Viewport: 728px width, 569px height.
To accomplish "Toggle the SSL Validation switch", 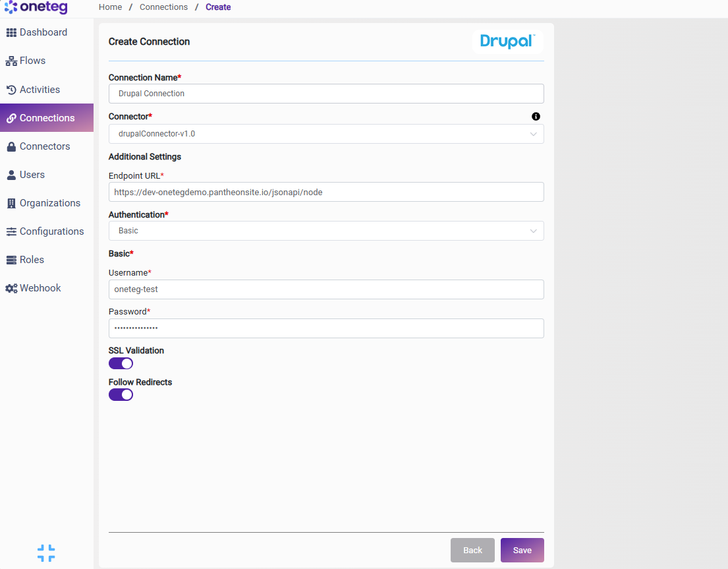I will (121, 363).
